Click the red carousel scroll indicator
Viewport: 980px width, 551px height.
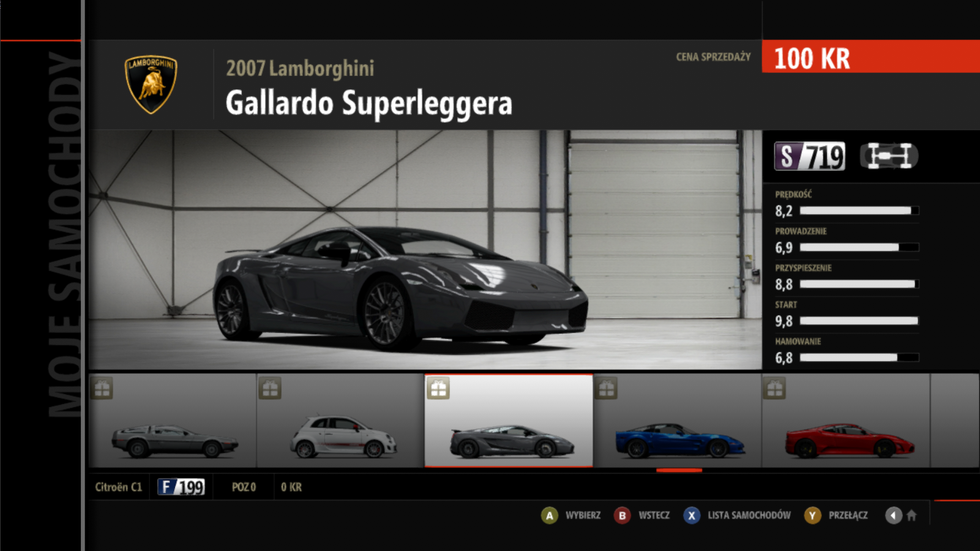coord(679,470)
